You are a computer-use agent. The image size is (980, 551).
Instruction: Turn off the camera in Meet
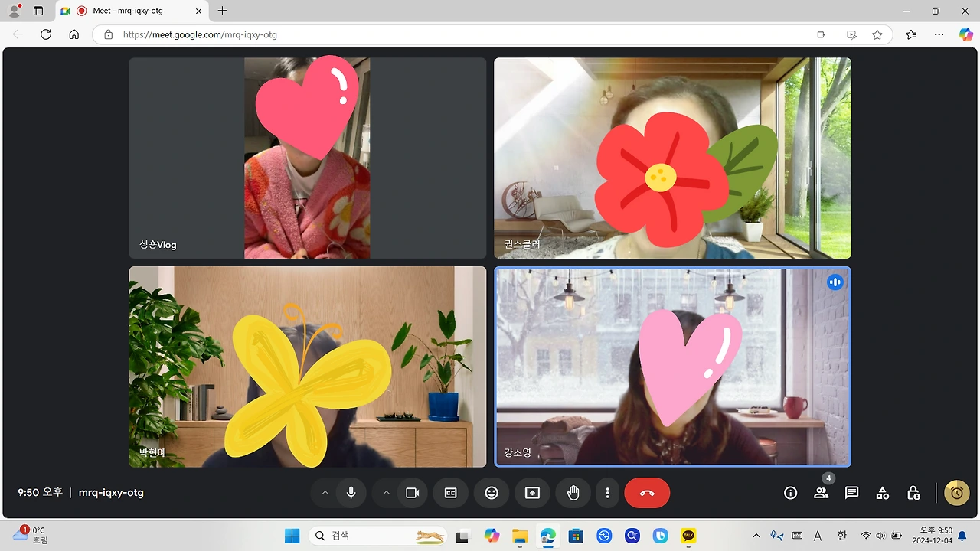click(413, 493)
